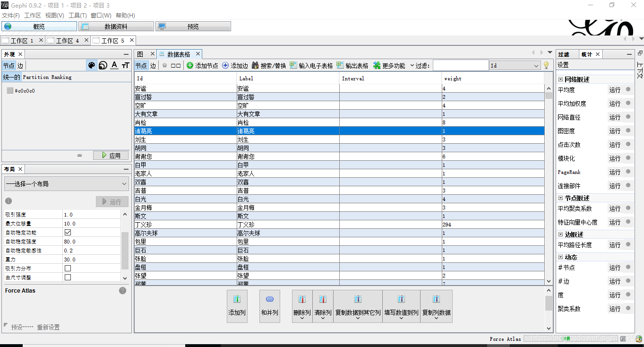
Task: Open the filter column 'Id' dropdown
Action: click(515, 66)
